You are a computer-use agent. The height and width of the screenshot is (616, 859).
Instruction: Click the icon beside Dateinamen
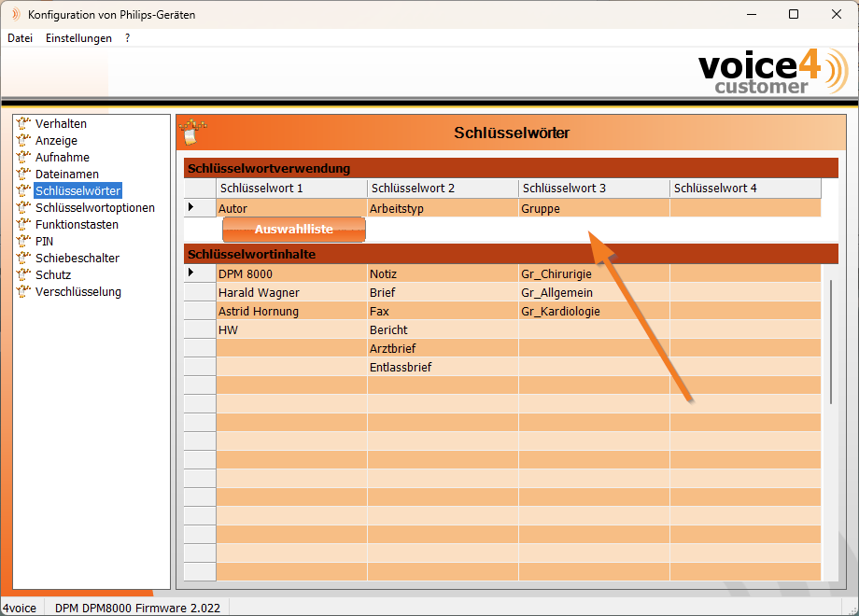point(23,175)
